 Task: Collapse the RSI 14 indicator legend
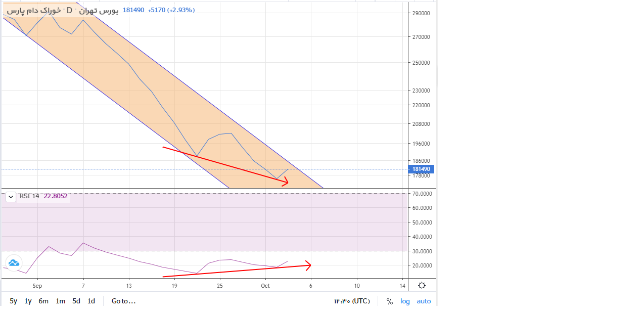[11, 197]
